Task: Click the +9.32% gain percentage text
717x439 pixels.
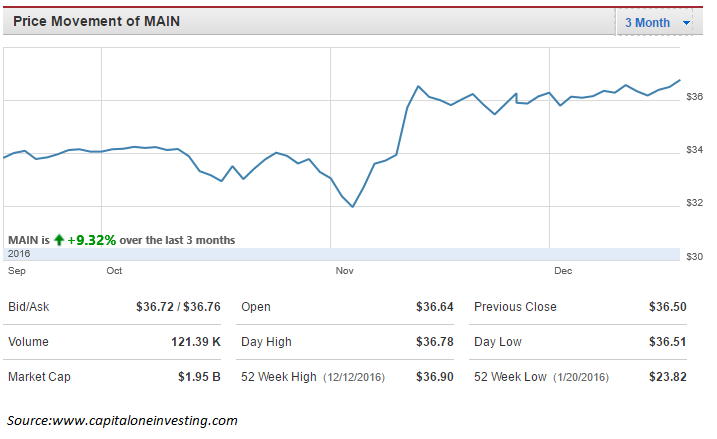Action: [x=91, y=240]
